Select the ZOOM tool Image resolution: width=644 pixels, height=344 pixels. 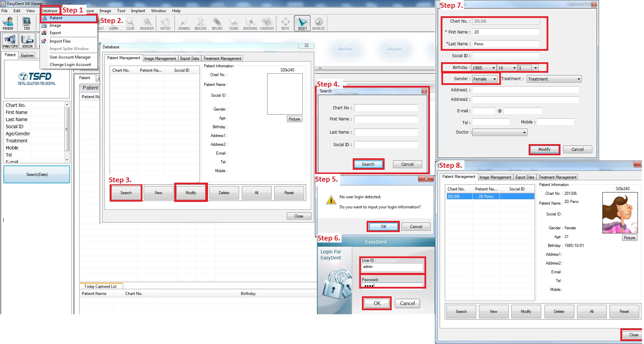130,23
